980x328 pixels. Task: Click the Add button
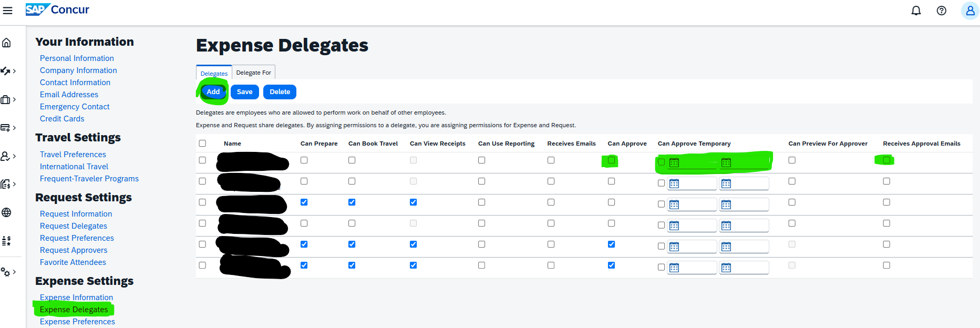(213, 92)
